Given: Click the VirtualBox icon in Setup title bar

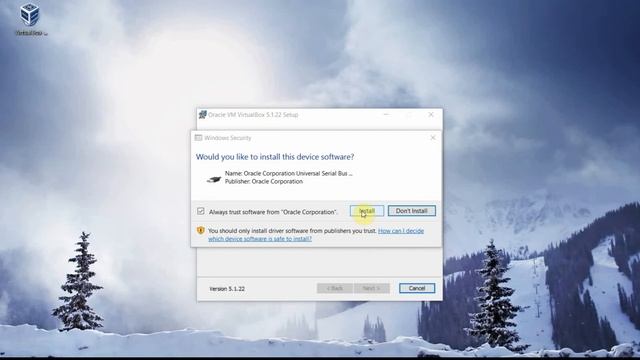Looking at the screenshot, I should [202, 115].
